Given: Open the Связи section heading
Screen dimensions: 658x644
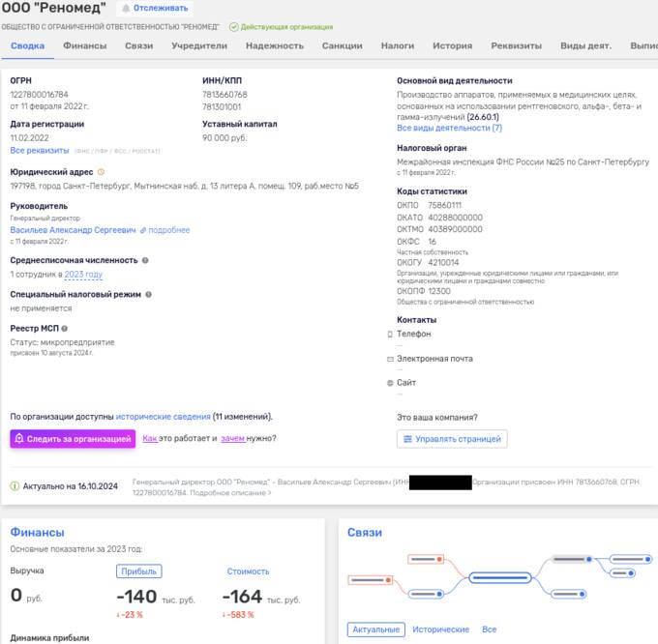Looking at the screenshot, I should click(x=365, y=533).
